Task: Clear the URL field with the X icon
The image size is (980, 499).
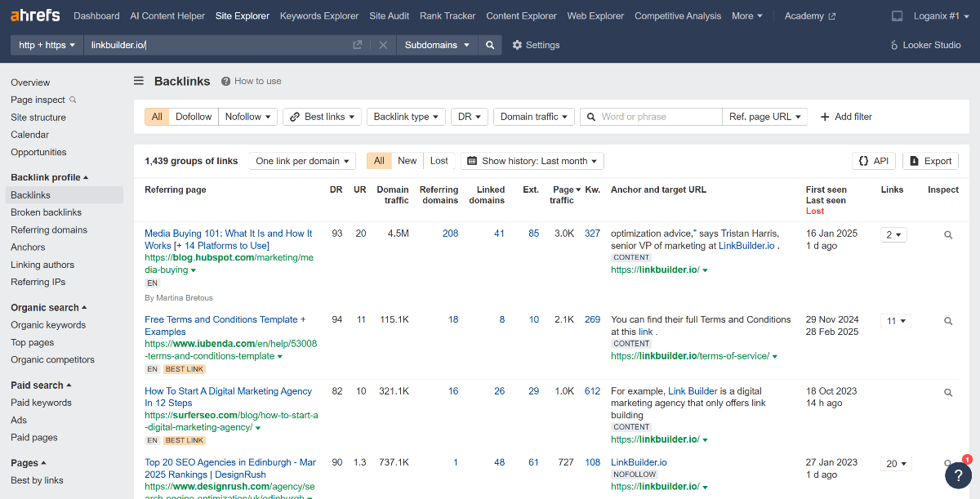Action: (x=383, y=45)
